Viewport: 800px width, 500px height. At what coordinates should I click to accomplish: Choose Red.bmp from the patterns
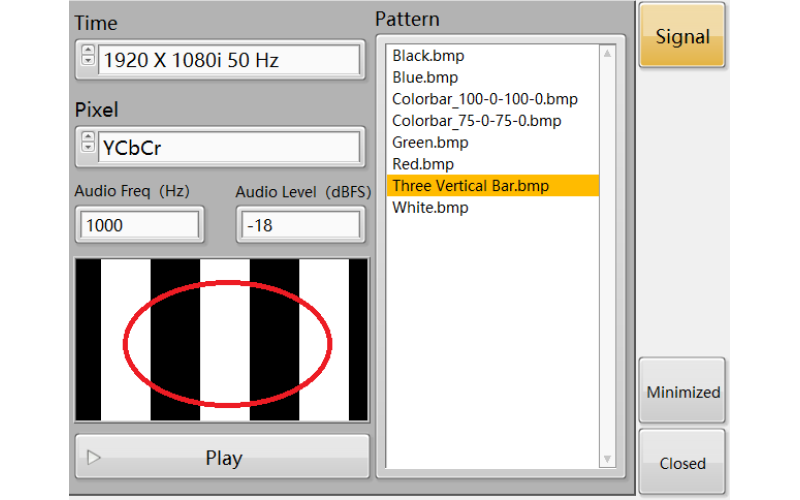pos(422,164)
